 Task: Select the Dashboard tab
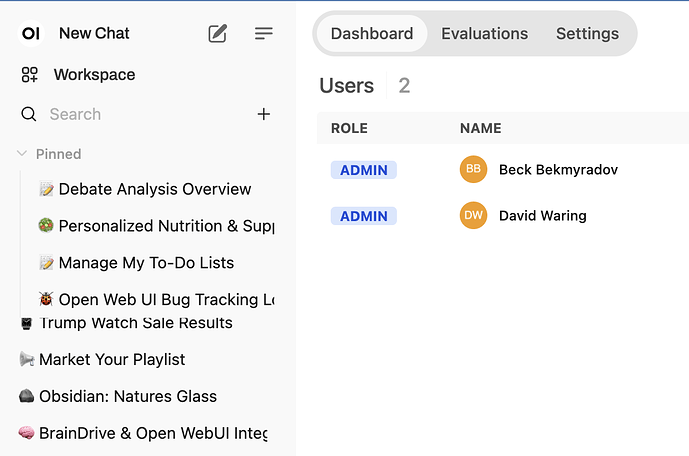click(x=372, y=33)
